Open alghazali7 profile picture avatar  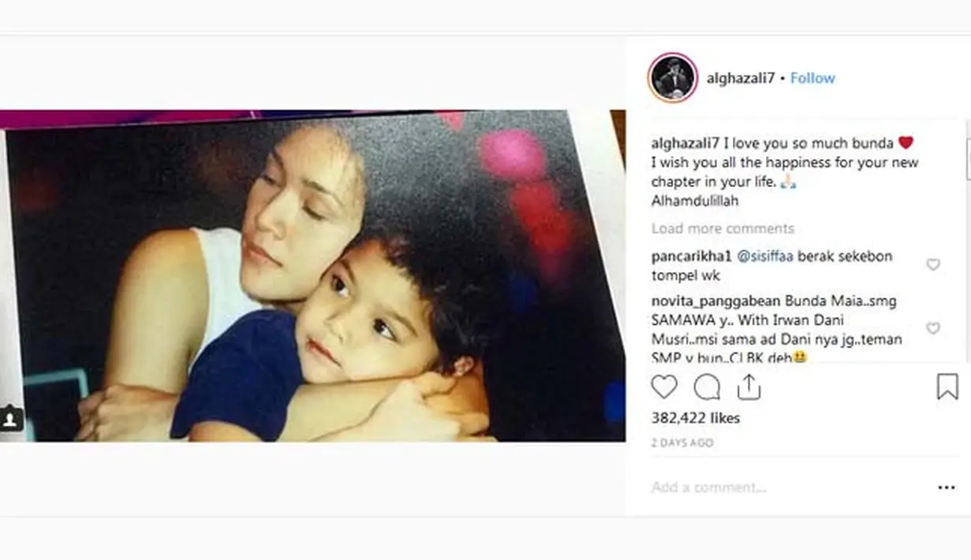[673, 78]
